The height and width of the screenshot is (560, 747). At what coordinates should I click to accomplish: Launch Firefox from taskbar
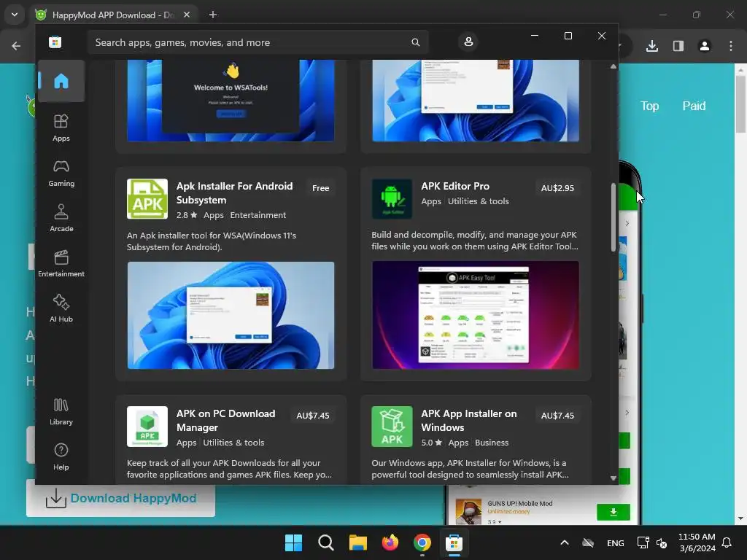tap(390, 542)
